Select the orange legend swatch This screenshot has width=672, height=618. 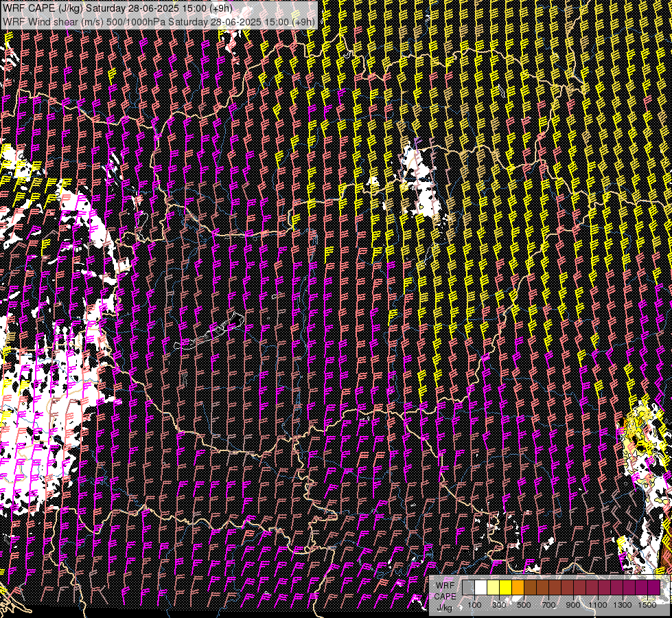tap(518, 588)
